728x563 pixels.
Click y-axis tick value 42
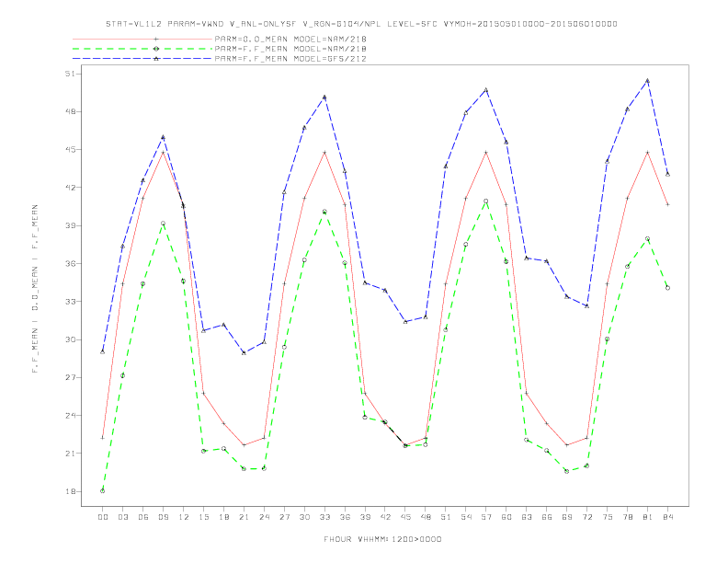(70, 188)
